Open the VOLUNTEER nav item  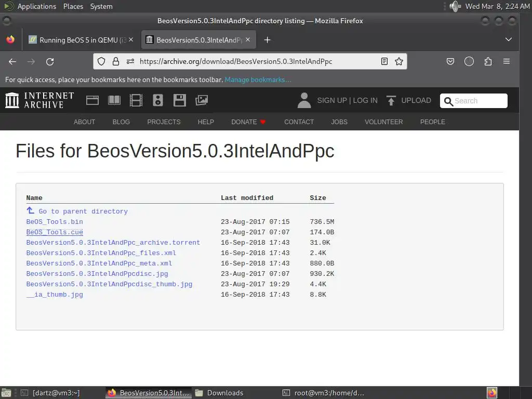coord(384,122)
